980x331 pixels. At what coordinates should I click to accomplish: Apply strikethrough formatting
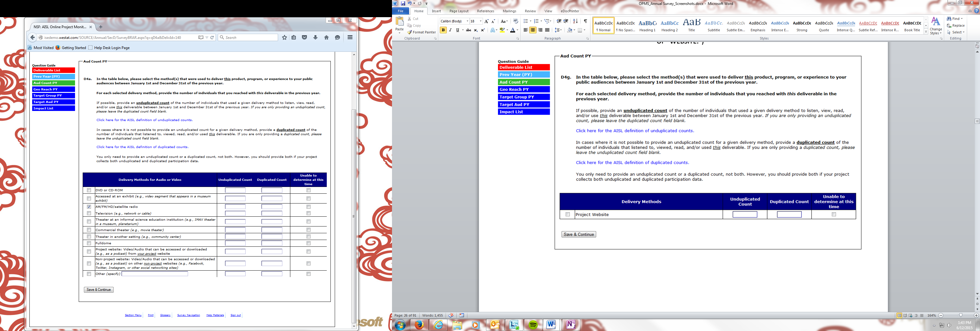tap(468, 30)
